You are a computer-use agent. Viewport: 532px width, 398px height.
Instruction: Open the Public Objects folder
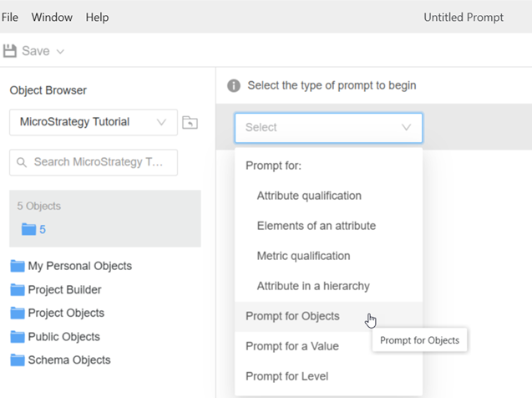pyautogui.click(x=63, y=337)
